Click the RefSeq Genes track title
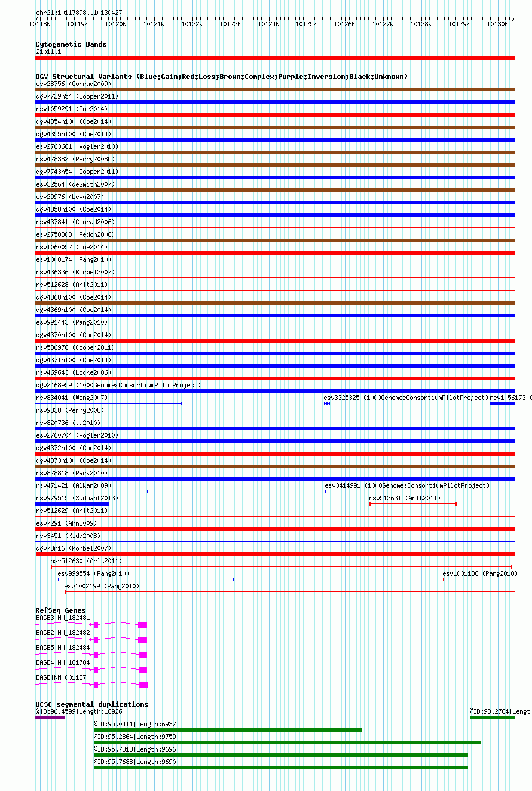This screenshot has width=532, height=791. click(x=60, y=610)
